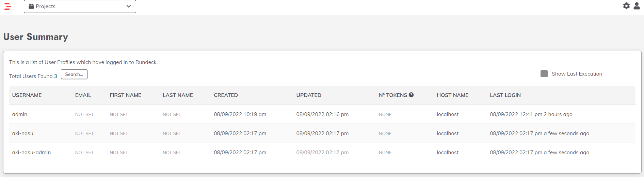Click the Rundeck logo icon
This screenshot has width=644, height=177.
coord(7,6)
